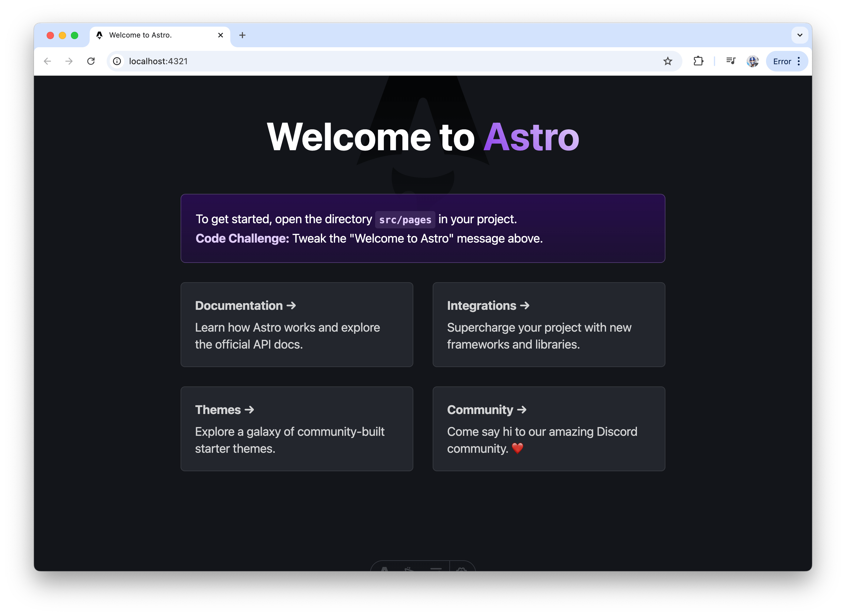Expand the tab search dropdown chevron
The width and height of the screenshot is (846, 616).
pyautogui.click(x=799, y=35)
